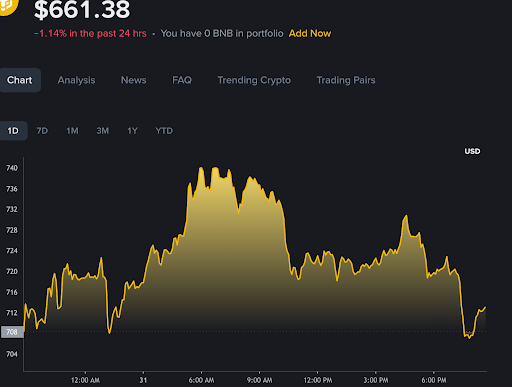The image size is (512, 387).
Task: Select the 1M time range
Action: [x=72, y=131]
